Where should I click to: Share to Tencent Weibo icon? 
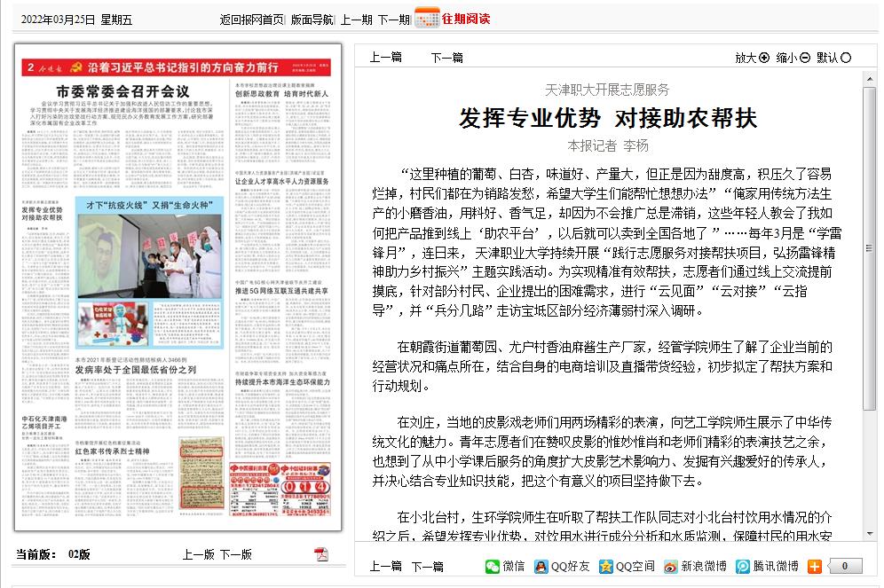(743, 566)
